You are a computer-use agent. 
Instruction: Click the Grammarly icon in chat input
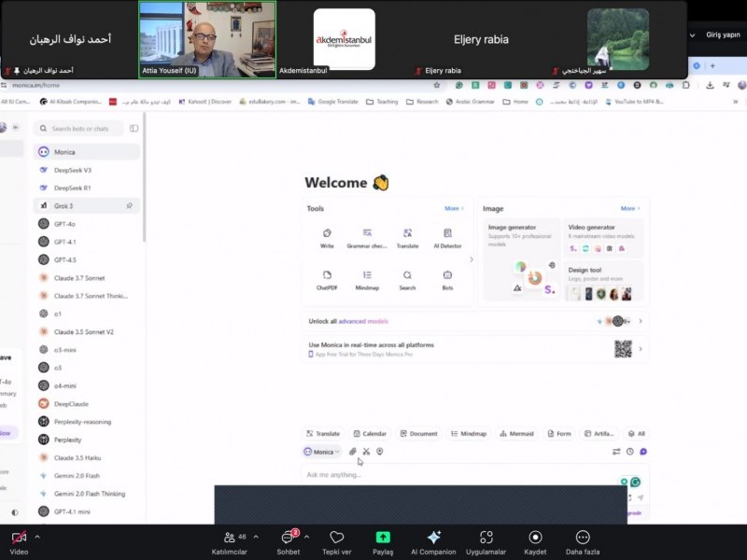(x=635, y=482)
